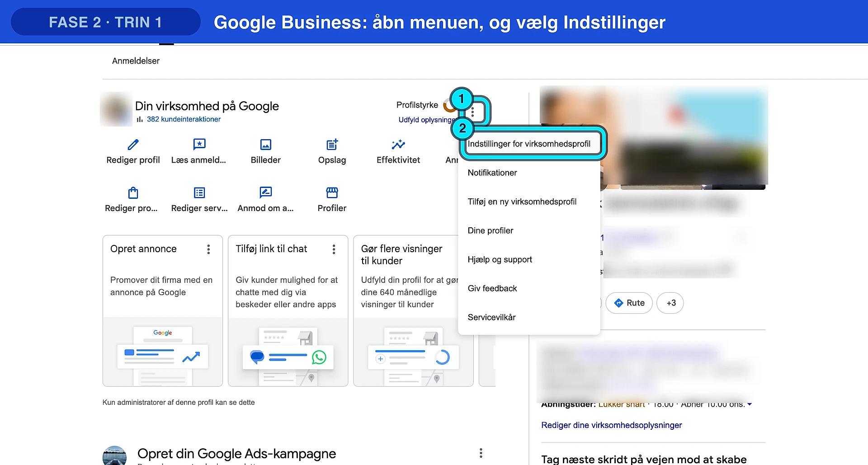The height and width of the screenshot is (465, 868).
Task: Click the Rute directions button
Action: click(x=629, y=303)
